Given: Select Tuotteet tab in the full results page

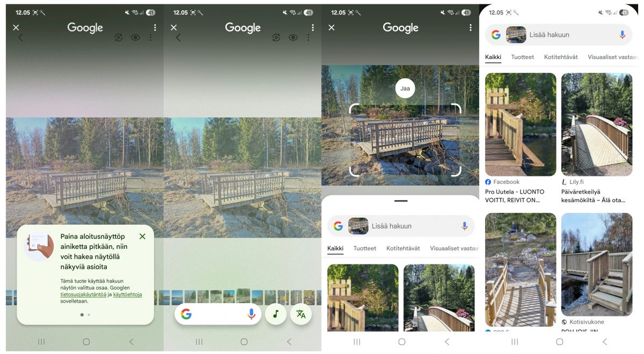Looking at the screenshot, I should coord(523,57).
